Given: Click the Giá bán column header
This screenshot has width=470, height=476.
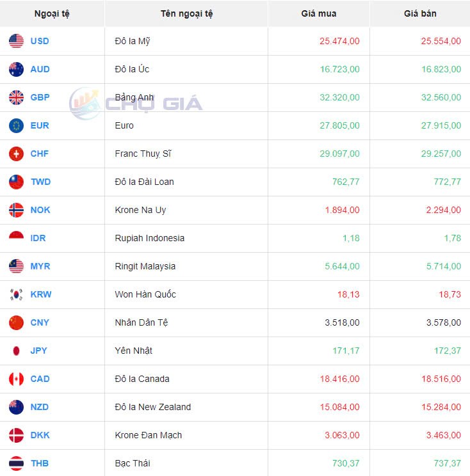Looking at the screenshot, I should pyautogui.click(x=420, y=13).
